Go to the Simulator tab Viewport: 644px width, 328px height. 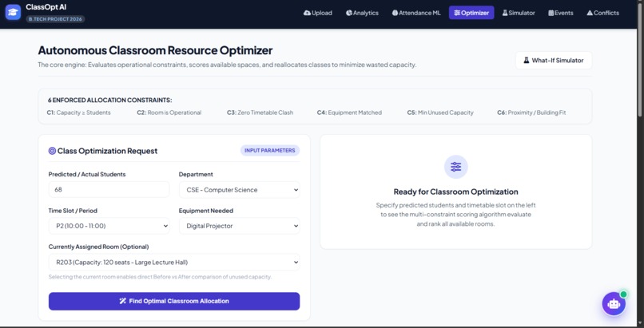[519, 13]
